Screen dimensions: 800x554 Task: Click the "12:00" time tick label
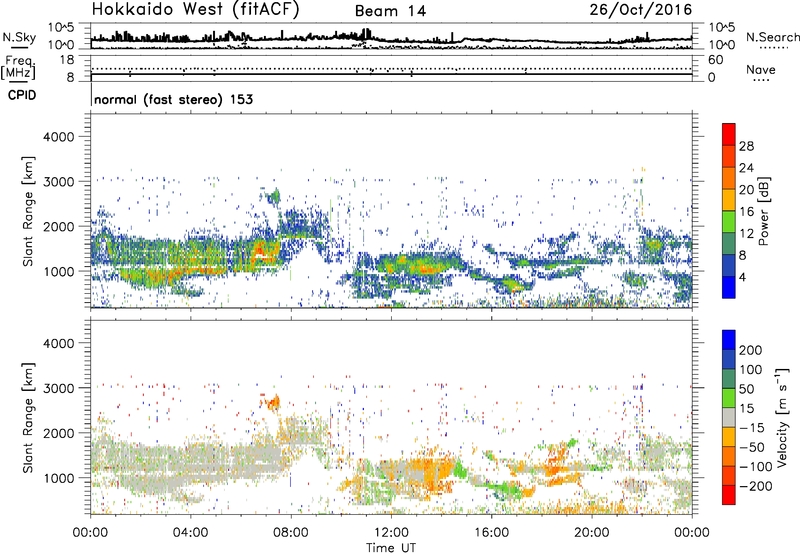click(391, 533)
